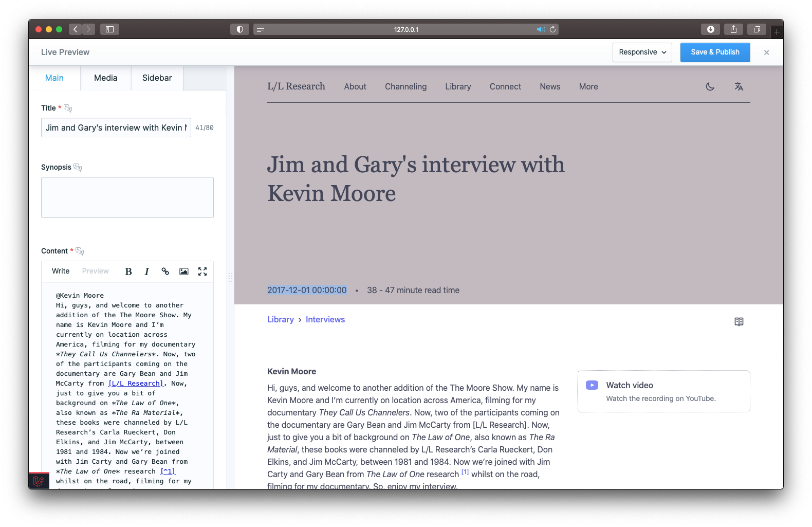Apply italic formatting in content editor
Viewport: 812px width, 527px height.
pyautogui.click(x=147, y=271)
